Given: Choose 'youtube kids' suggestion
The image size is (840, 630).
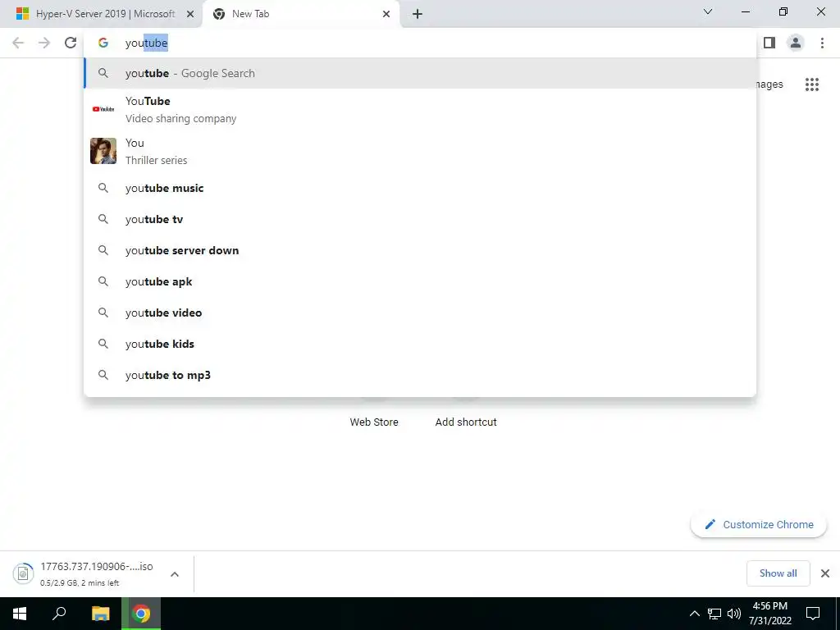Looking at the screenshot, I should [x=421, y=344].
